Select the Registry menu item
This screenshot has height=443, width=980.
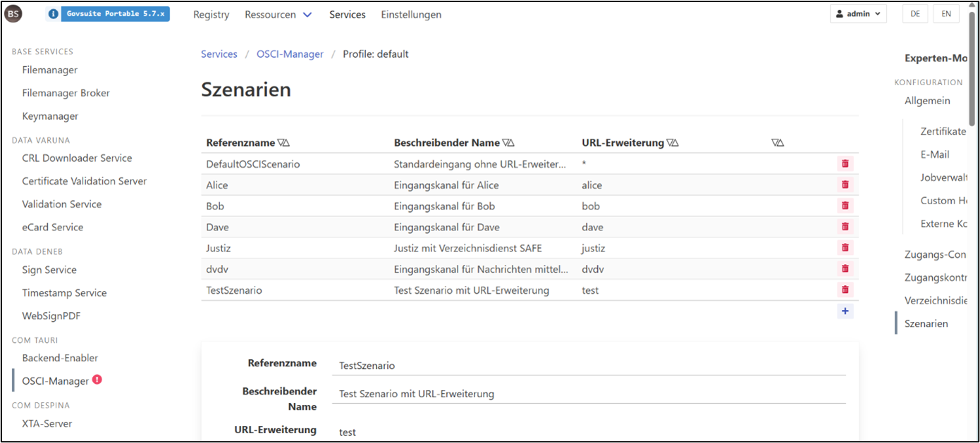pos(211,13)
